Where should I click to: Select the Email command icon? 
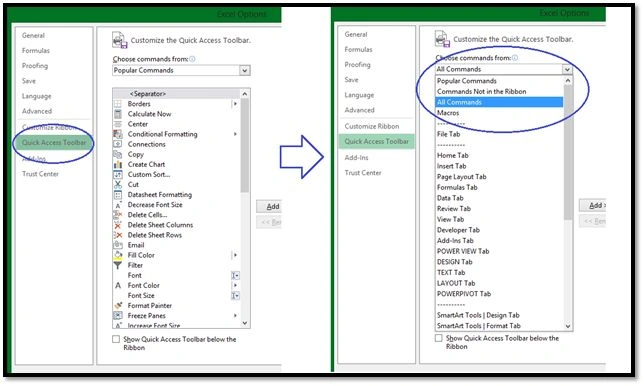tap(118, 245)
